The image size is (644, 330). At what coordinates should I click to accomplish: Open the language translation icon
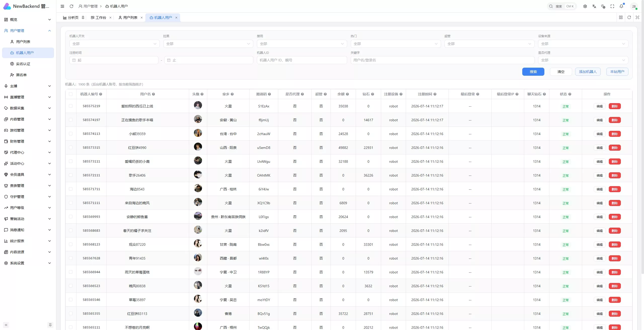(594, 6)
